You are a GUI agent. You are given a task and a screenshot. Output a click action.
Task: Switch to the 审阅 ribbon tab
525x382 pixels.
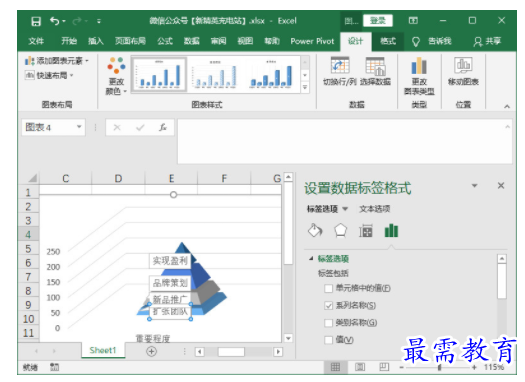(x=218, y=41)
